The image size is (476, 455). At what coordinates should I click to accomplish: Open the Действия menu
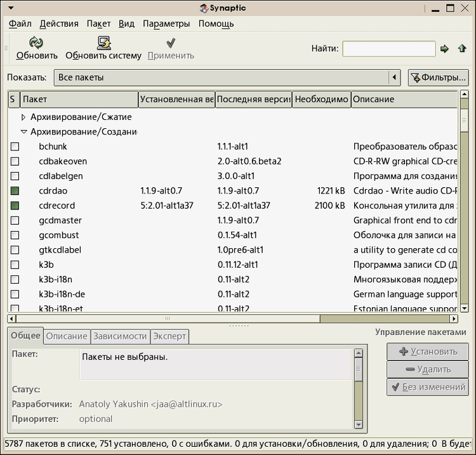(x=59, y=23)
